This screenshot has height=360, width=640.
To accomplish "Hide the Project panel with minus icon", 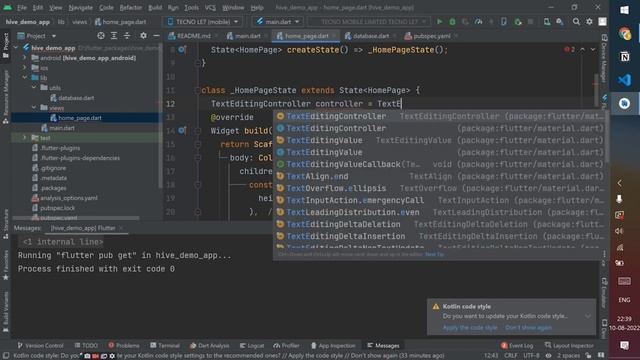I will 156,36.
